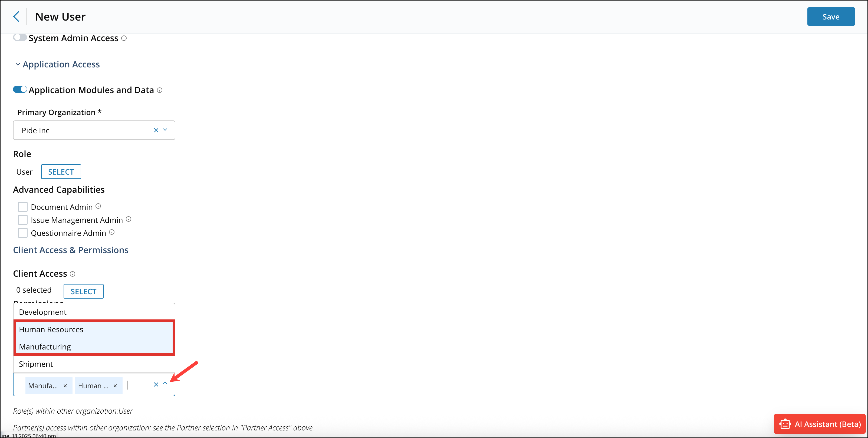Screen dimensions: 868x438
Task: Check the Questionnaire Admin checkbox
Action: 22,233
